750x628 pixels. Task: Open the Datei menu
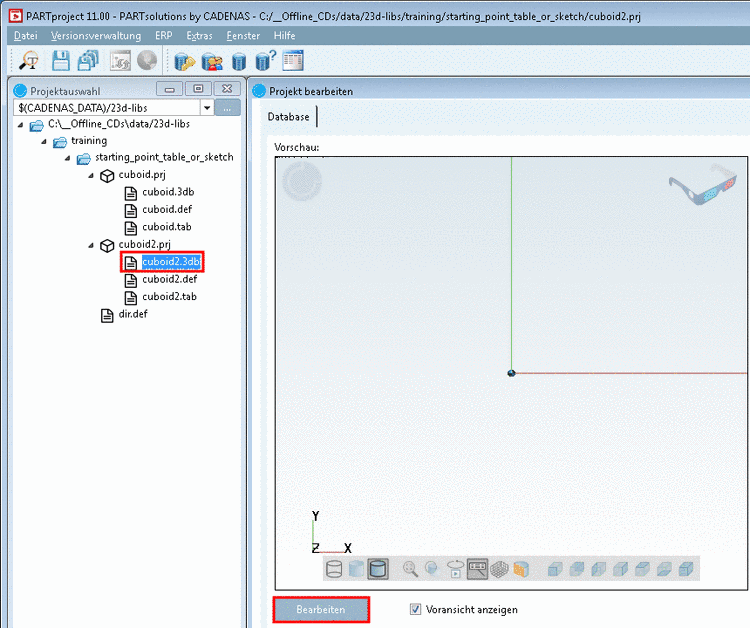click(25, 36)
